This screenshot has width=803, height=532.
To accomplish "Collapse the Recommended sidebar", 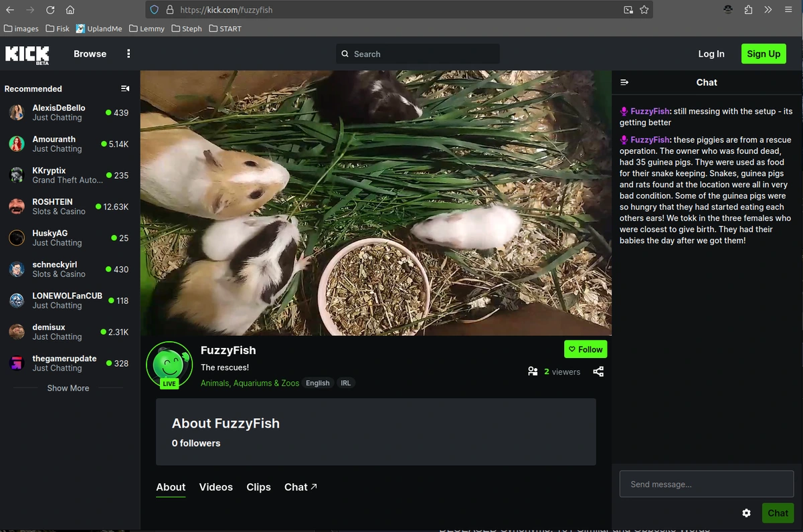I will (125, 88).
